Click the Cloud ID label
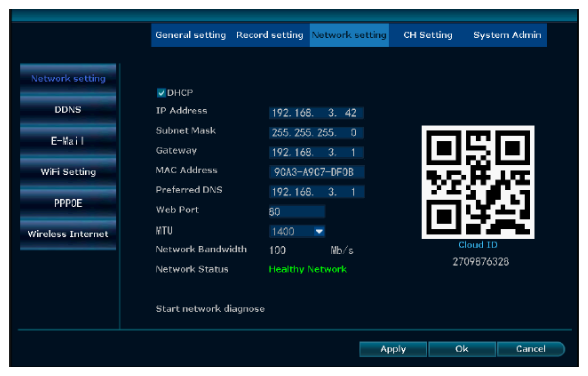The height and width of the screenshot is (376, 588). 478,245
